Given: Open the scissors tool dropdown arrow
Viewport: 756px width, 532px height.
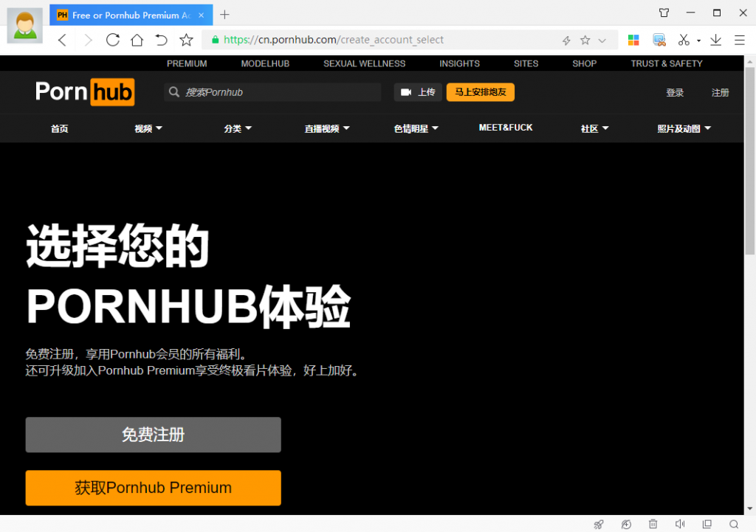Looking at the screenshot, I should pos(698,41).
